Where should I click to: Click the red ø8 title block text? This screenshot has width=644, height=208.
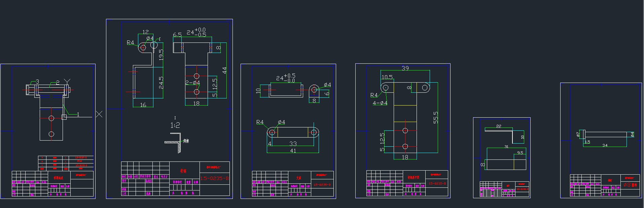click(x=630, y=185)
